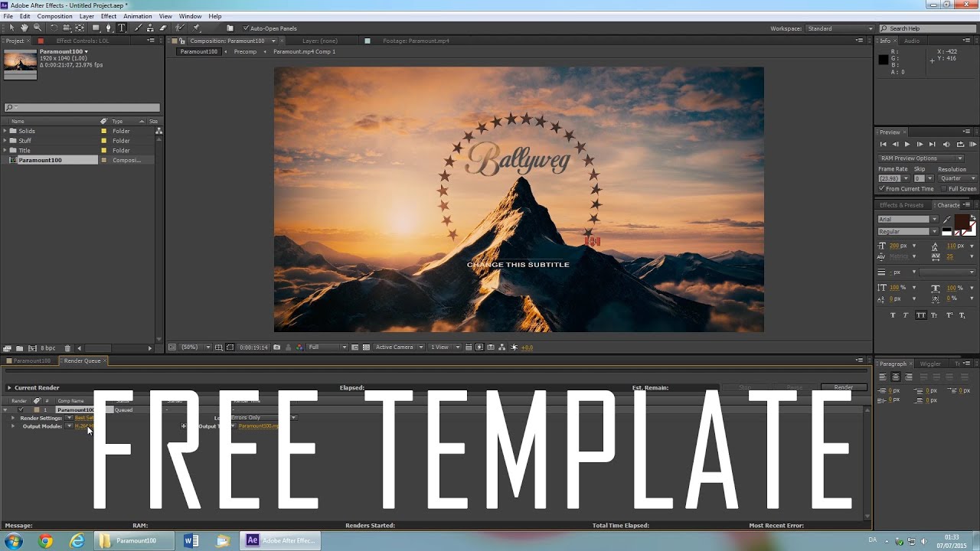Step to previous frame in Preview panel

895,144
